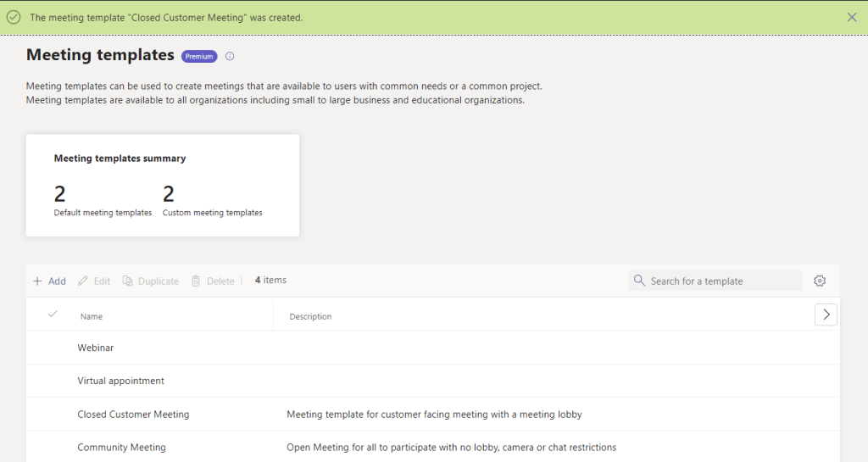
Task: Open the Virtual appointment template
Action: (121, 381)
